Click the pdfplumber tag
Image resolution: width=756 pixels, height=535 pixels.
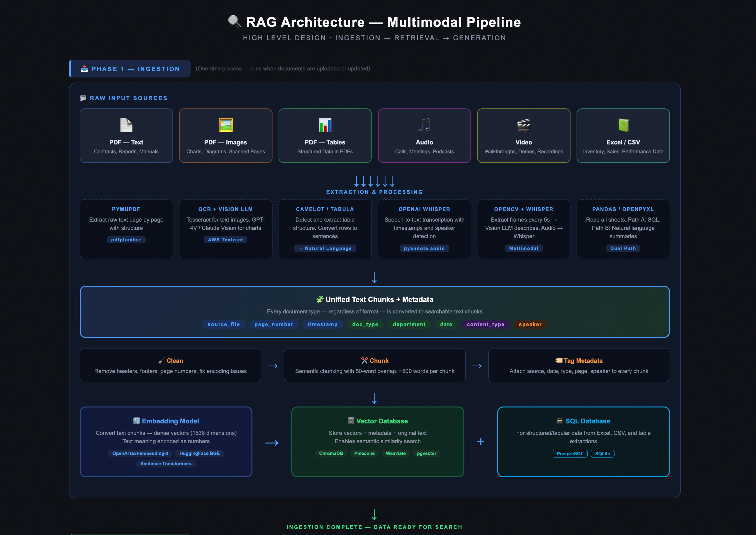(x=126, y=240)
